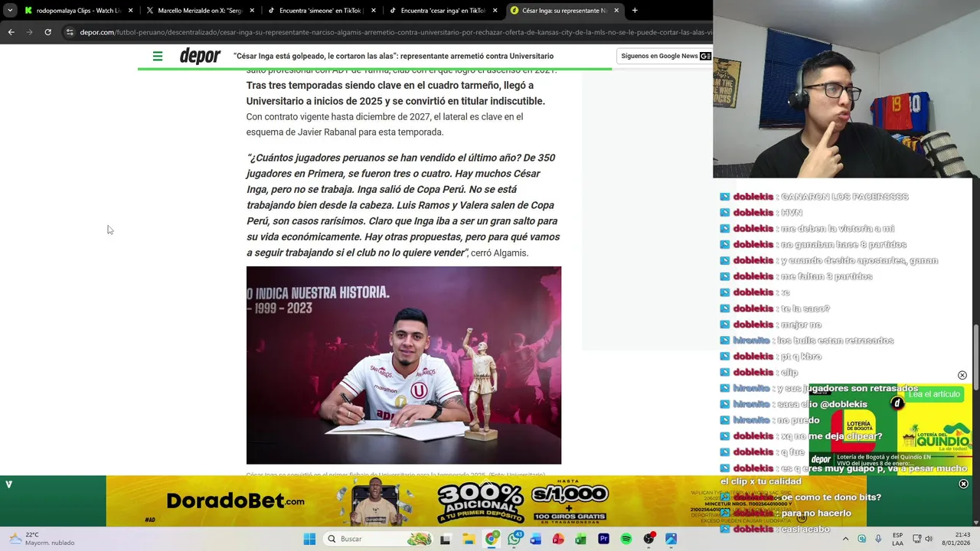Close the 'rodopomalaya Clips' tab
This screenshot has width=980, height=551.
[x=130, y=11]
